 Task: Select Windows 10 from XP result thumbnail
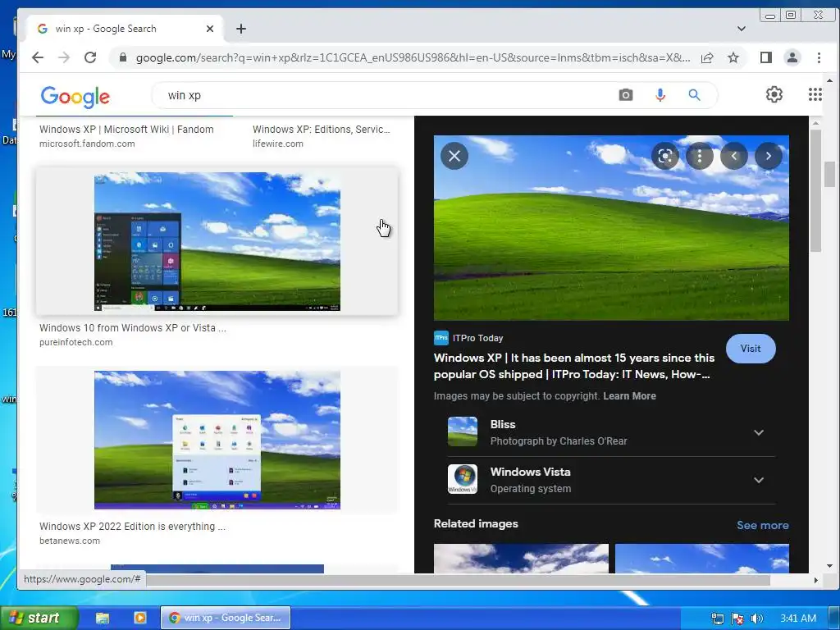click(x=217, y=242)
